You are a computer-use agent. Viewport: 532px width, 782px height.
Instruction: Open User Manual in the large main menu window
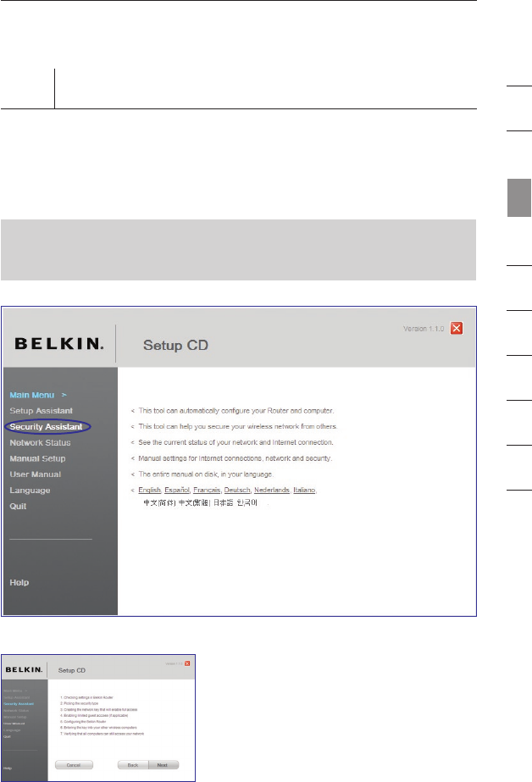35,474
